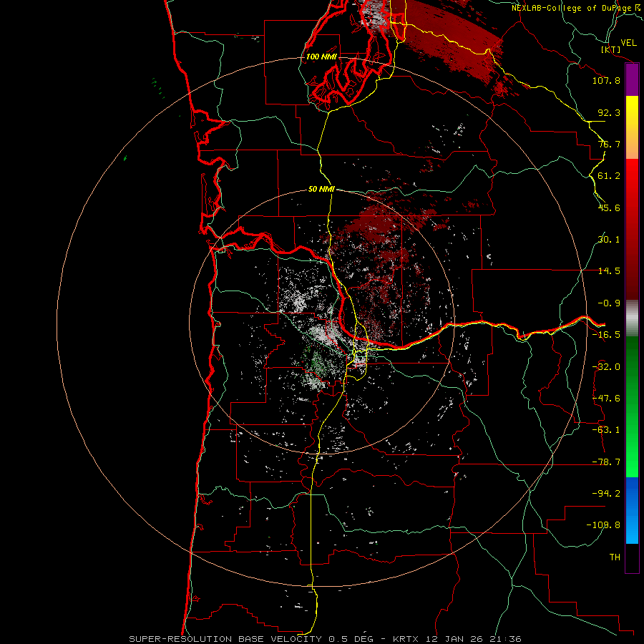Click the -94.2 velocity scale value
644x644 pixels.
(x=606, y=494)
